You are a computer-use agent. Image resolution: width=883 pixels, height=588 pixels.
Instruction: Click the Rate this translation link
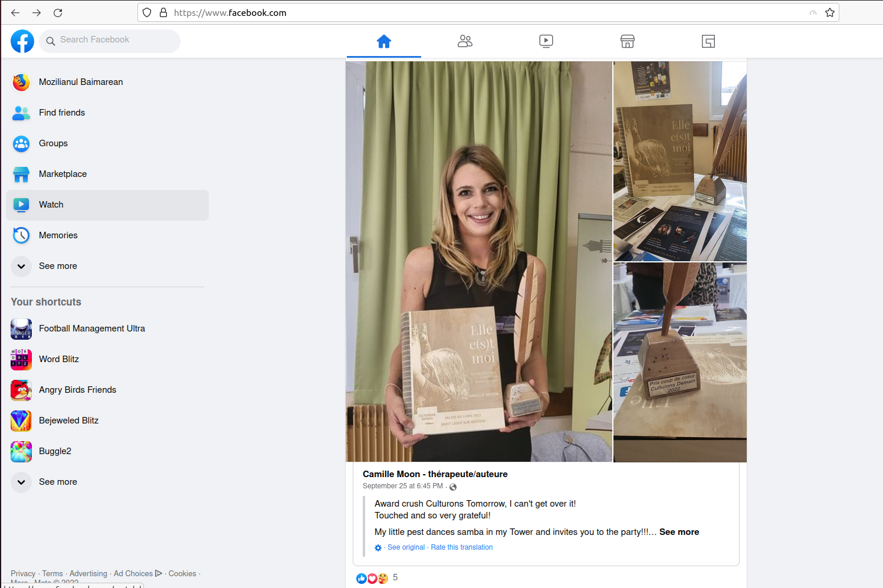click(x=462, y=547)
